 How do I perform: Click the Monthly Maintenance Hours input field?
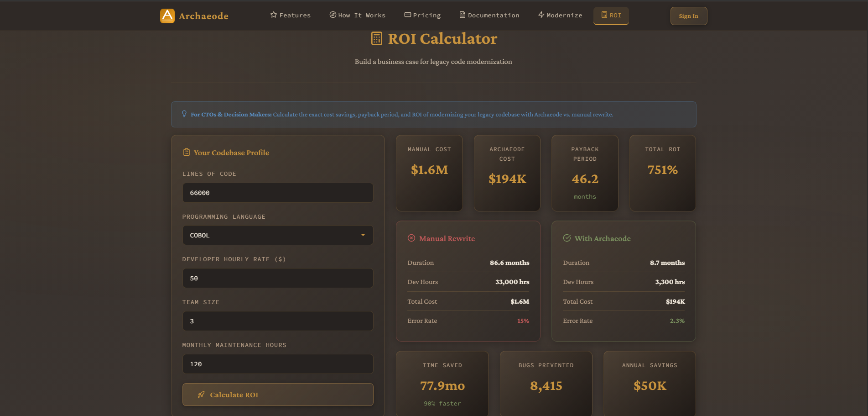pyautogui.click(x=278, y=364)
